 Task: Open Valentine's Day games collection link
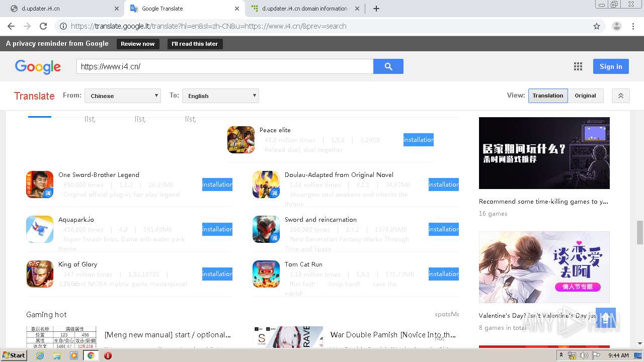click(538, 316)
